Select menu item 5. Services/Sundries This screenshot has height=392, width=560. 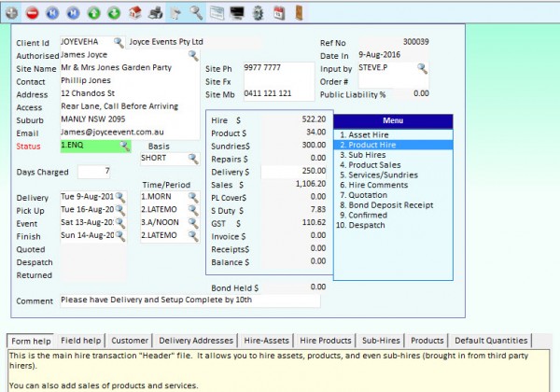pos(393,175)
